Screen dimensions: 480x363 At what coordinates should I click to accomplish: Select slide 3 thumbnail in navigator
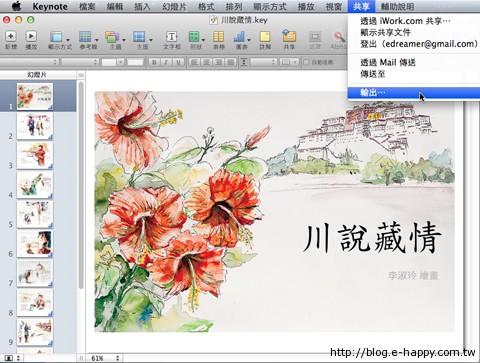(x=35, y=155)
